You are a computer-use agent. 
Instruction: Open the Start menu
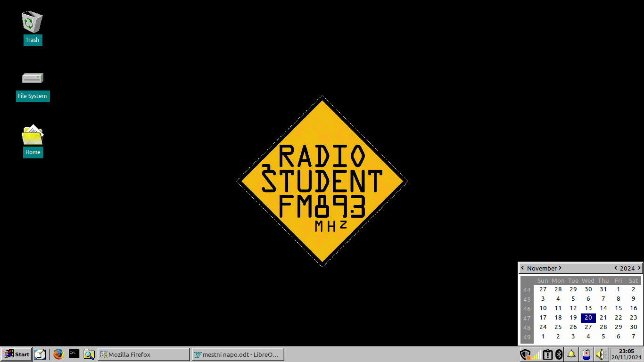tap(16, 354)
